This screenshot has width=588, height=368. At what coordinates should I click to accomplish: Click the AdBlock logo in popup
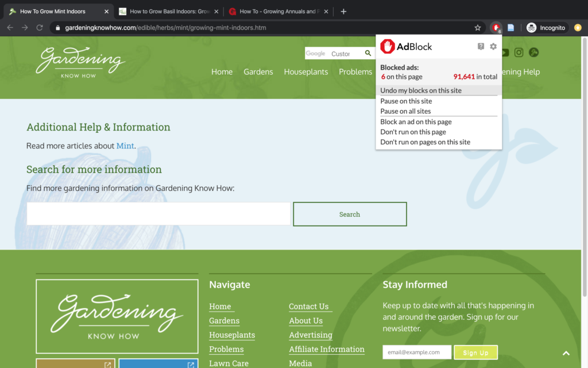point(406,47)
